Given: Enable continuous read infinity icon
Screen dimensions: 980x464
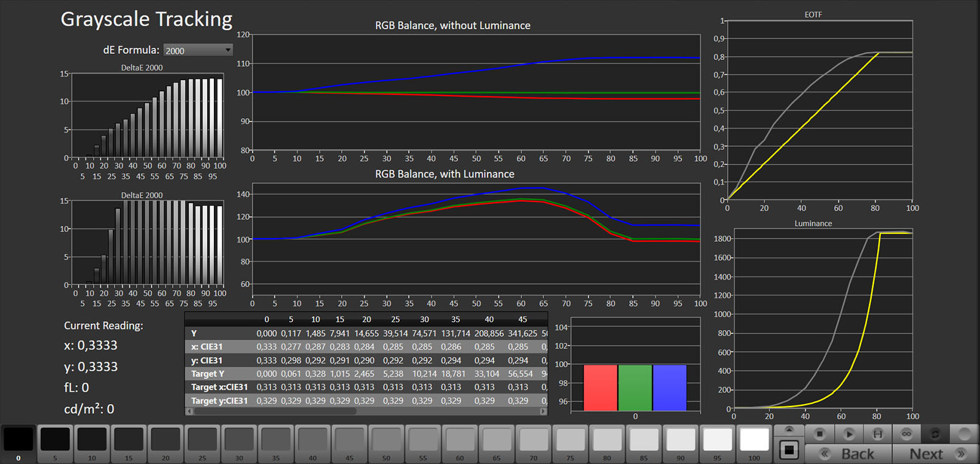Looking at the screenshot, I should click(906, 434).
